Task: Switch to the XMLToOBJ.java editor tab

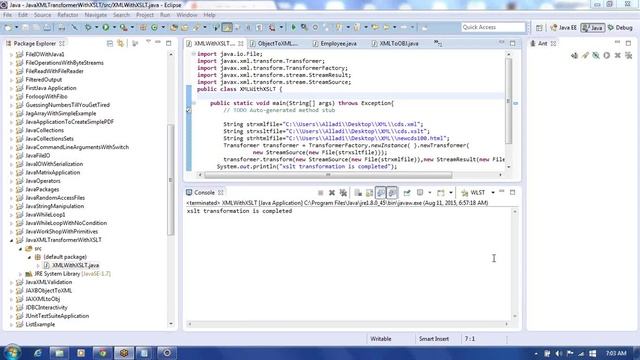Action: (x=395, y=43)
